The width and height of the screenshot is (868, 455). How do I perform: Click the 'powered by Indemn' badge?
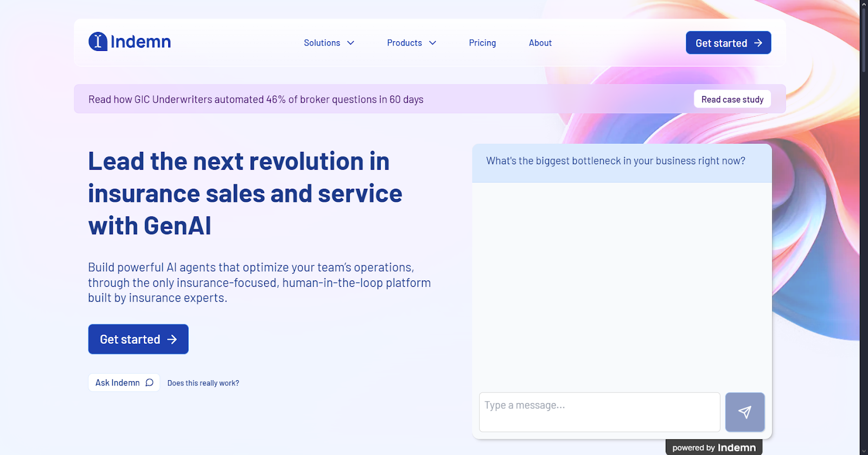coord(714,447)
